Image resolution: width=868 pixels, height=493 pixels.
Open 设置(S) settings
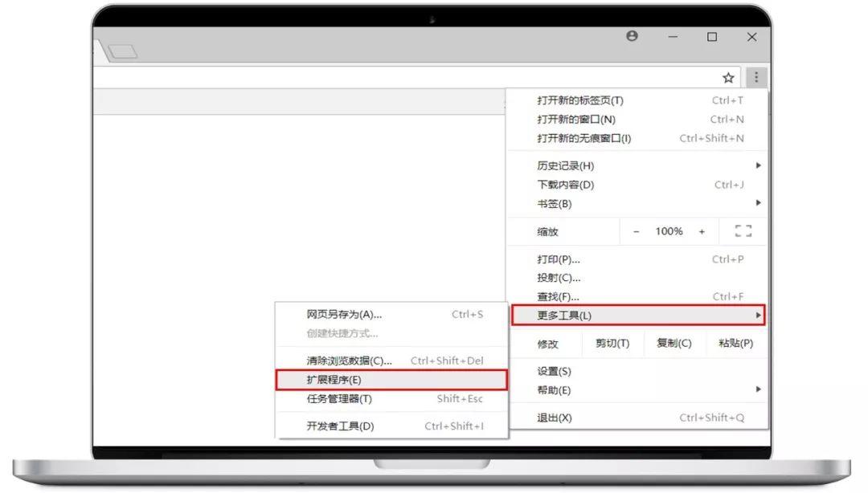coord(637,371)
